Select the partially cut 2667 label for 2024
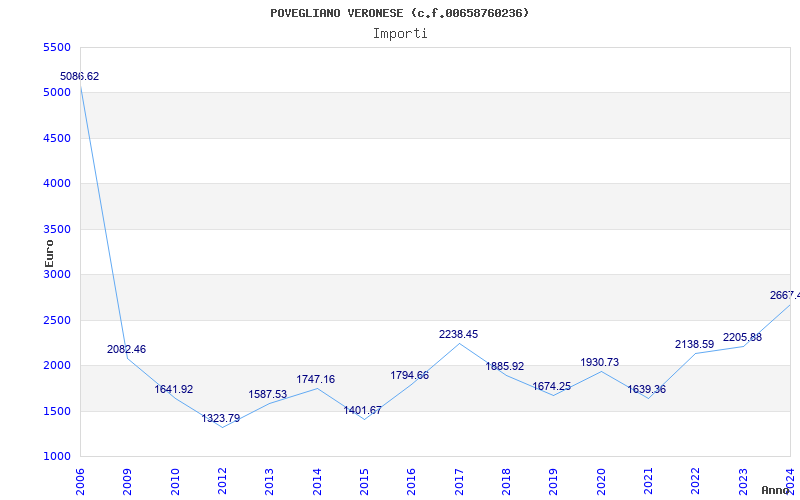The width and height of the screenshot is (800, 500). click(x=785, y=295)
